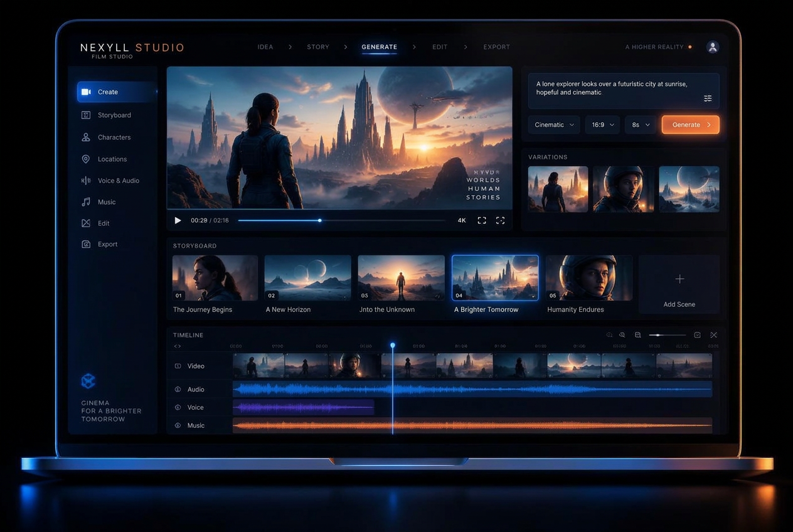Select A New Horizon scene thumbnail

point(307,278)
